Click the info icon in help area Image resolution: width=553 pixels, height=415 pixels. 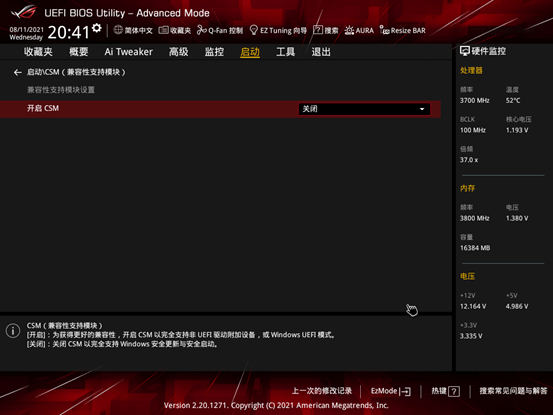pos(13,331)
